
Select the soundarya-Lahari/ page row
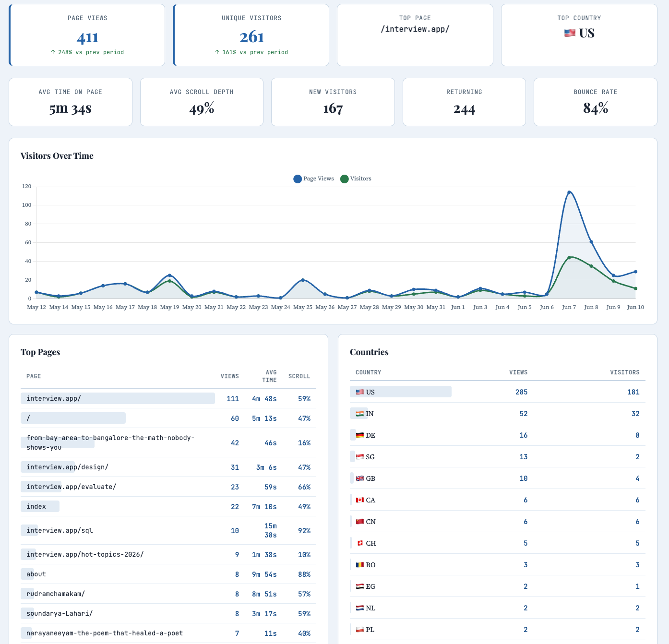coord(168,613)
